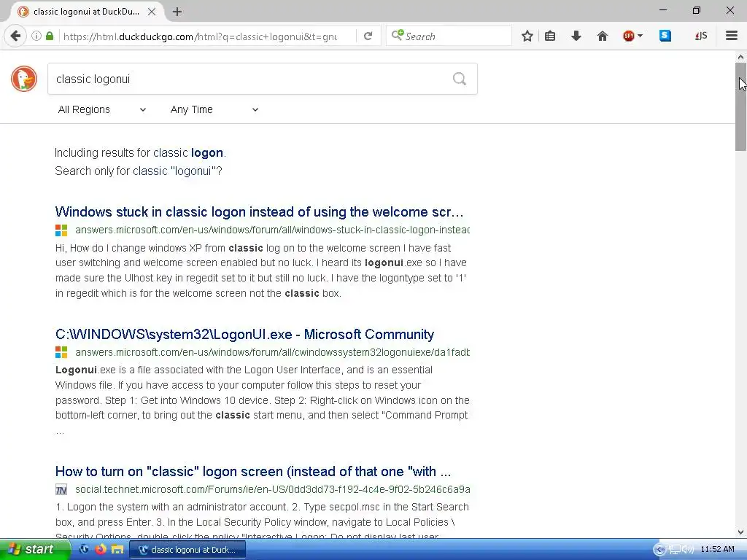
Task: Open a new tab with the plus button
Action: click(177, 12)
